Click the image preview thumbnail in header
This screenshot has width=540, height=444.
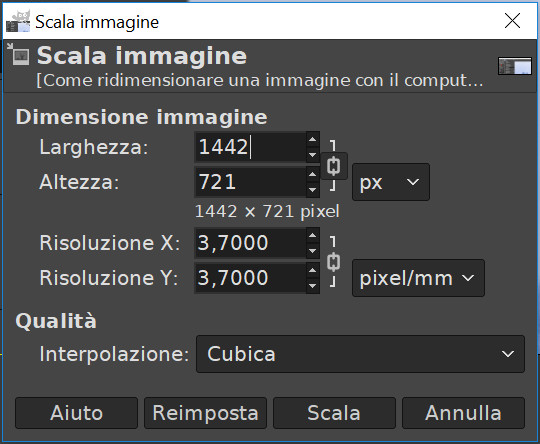coord(515,66)
